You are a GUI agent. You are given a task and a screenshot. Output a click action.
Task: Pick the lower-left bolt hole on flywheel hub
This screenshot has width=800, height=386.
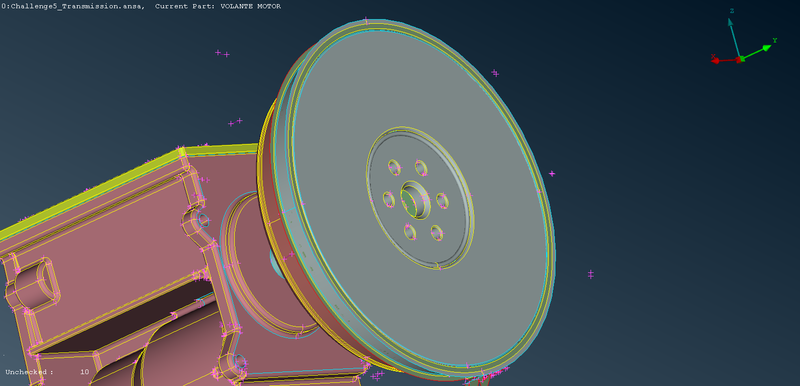(x=410, y=232)
